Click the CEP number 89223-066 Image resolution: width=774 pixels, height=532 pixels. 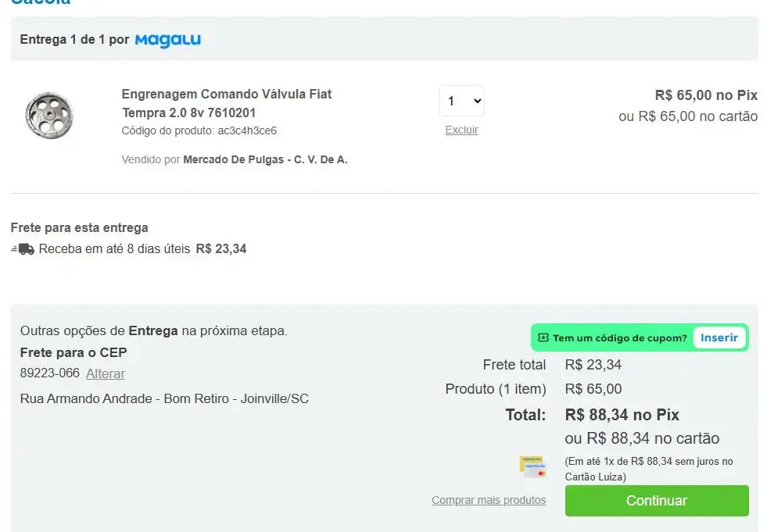(50, 373)
